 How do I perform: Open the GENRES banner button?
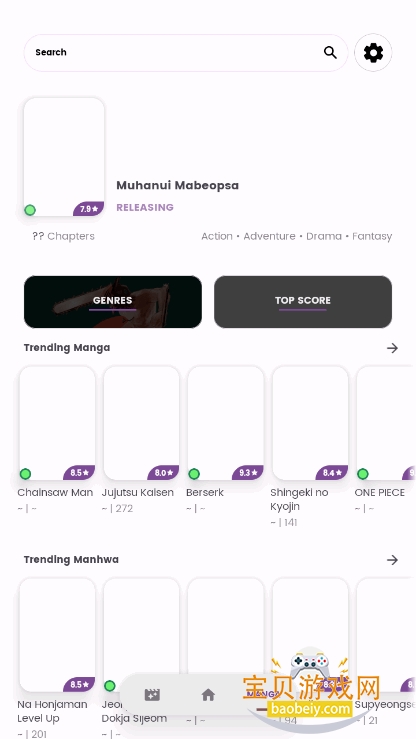click(x=113, y=302)
